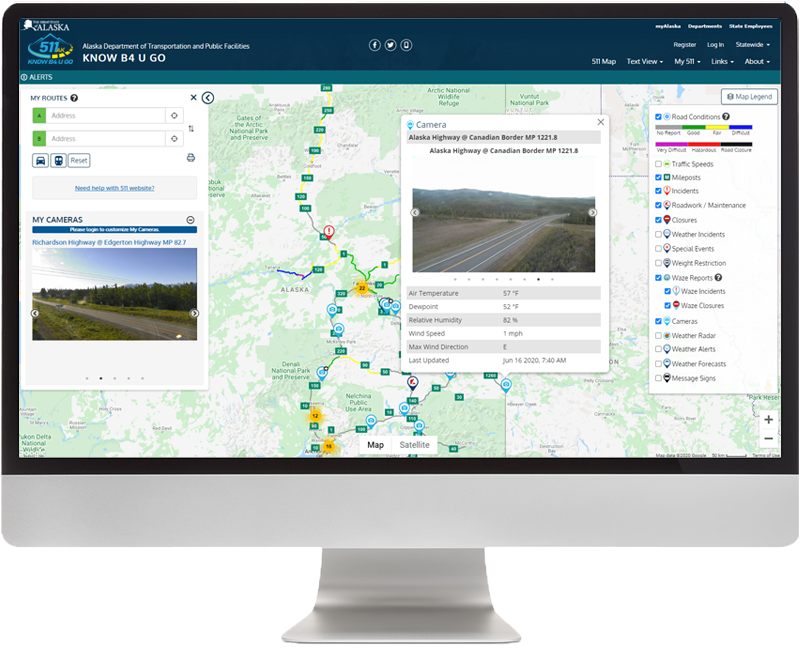Open the Twitter share icon

coord(390,45)
